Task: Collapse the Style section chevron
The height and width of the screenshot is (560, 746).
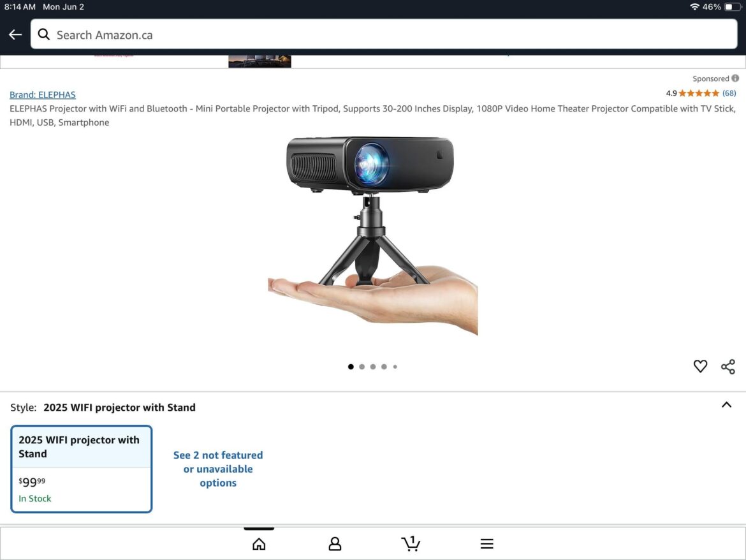Action: (x=726, y=404)
